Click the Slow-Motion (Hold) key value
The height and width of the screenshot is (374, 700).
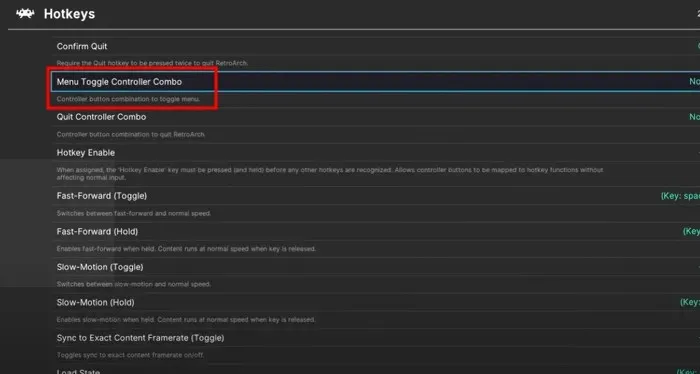click(690, 303)
